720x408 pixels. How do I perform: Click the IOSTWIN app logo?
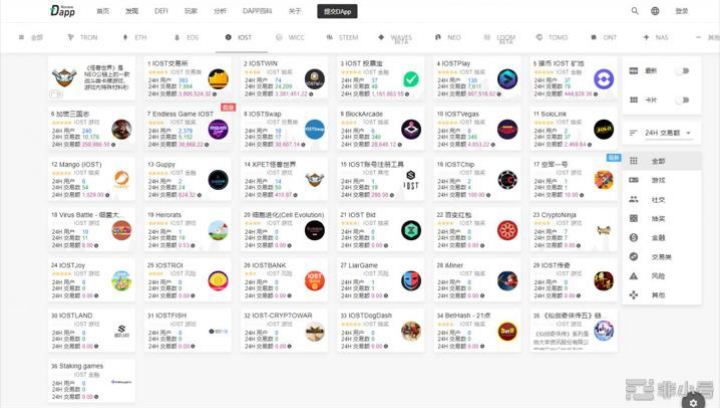315,79
